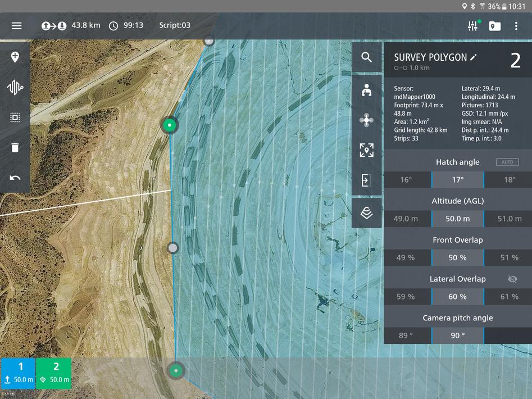Select waypoint 1 tab at 50.0 m
The image size is (532, 399).
click(x=18, y=374)
